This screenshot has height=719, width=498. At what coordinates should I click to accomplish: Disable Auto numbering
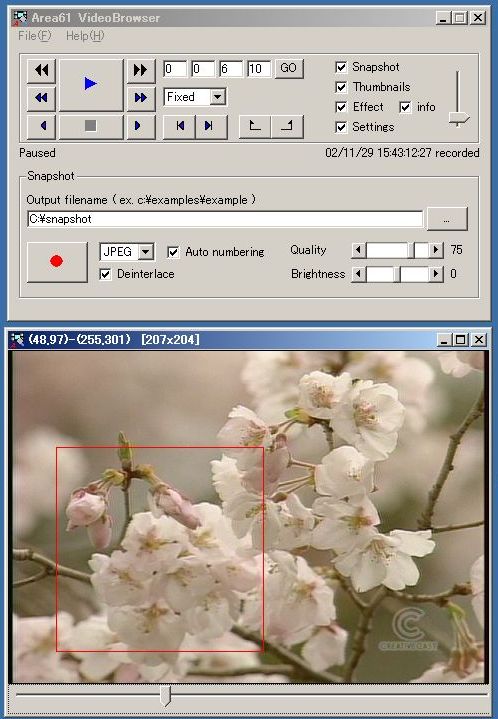point(173,252)
